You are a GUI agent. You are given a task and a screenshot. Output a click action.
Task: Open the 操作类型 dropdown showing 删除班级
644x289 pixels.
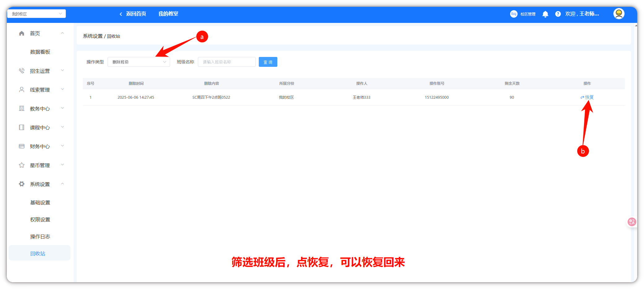coord(139,62)
